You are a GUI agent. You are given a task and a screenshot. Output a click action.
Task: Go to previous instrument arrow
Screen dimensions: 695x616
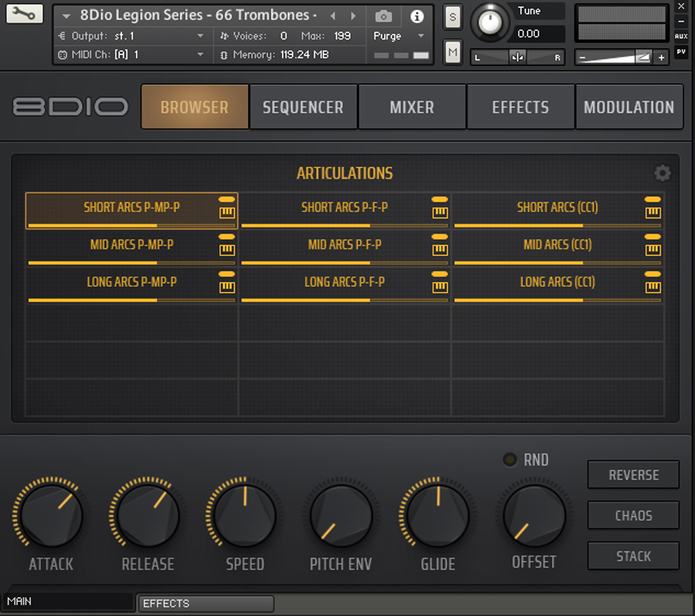(333, 16)
